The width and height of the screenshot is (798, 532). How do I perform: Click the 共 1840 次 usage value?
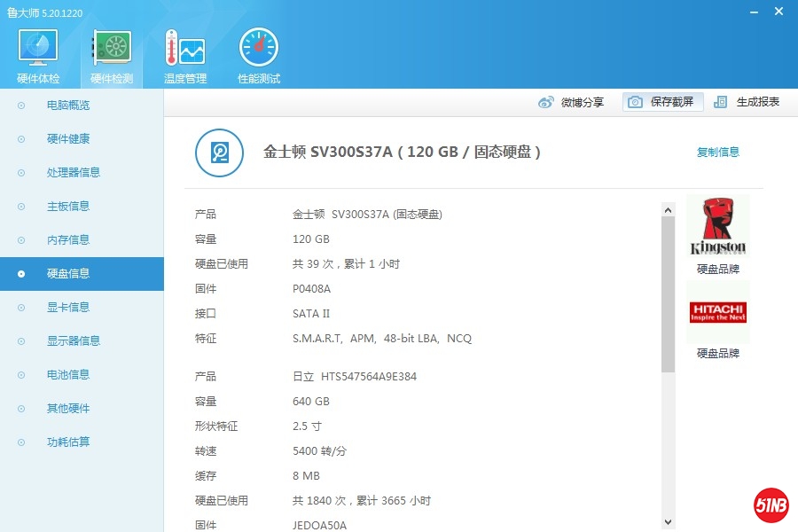tap(362, 500)
